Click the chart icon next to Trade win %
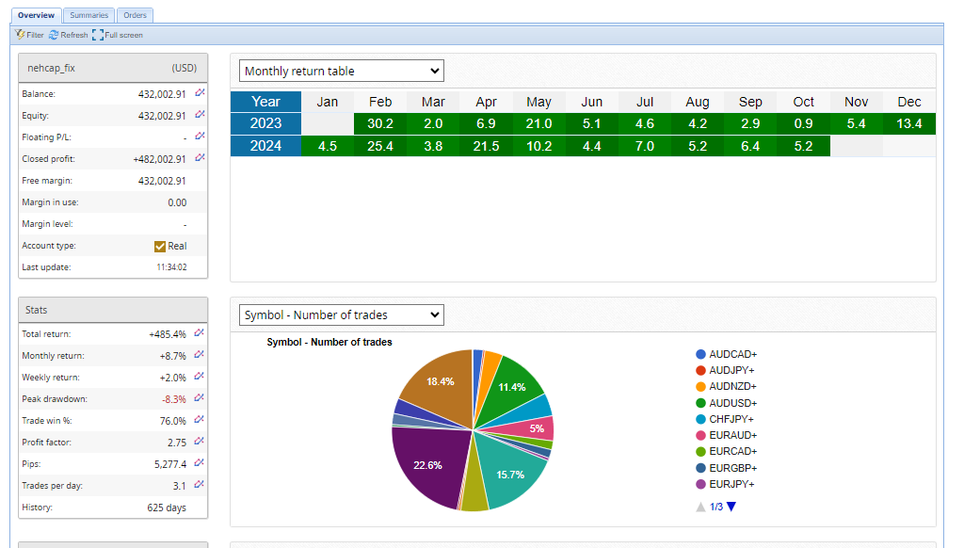The width and height of the screenshot is (980, 548). (200, 420)
